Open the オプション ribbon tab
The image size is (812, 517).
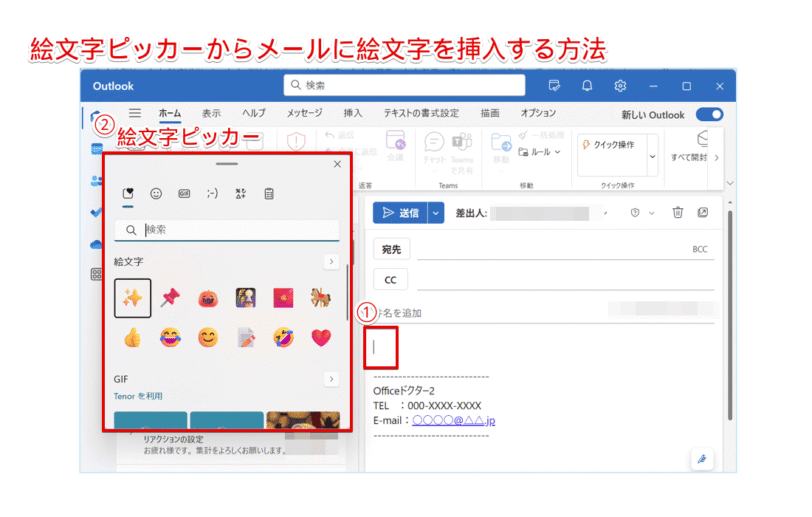click(538, 113)
